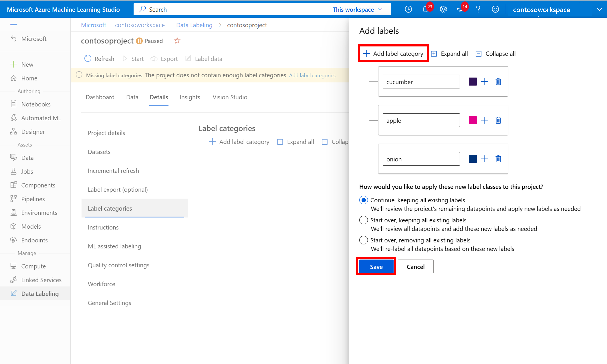Click the Add label categories hyperlink
607x364 pixels.
[312, 75]
